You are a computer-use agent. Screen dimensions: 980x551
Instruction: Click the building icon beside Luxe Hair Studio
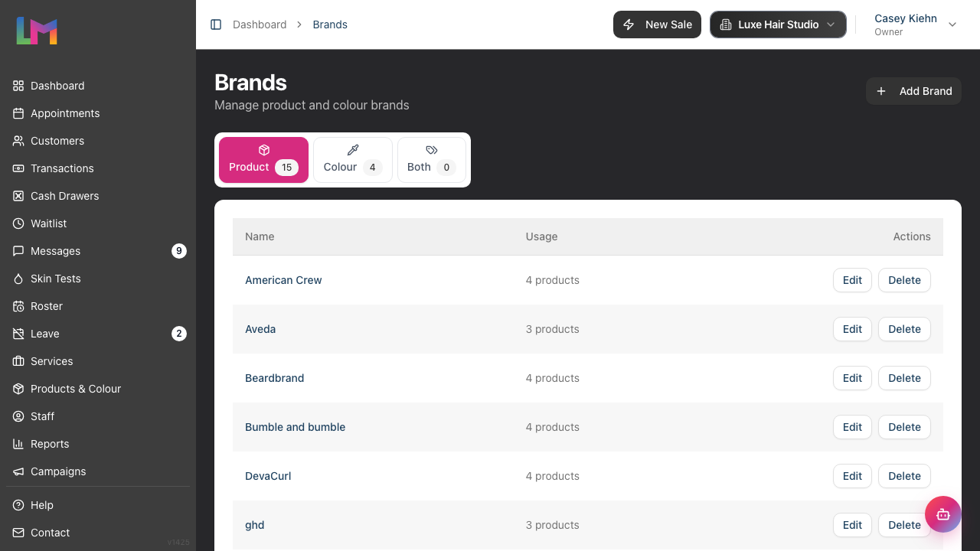[x=726, y=24]
